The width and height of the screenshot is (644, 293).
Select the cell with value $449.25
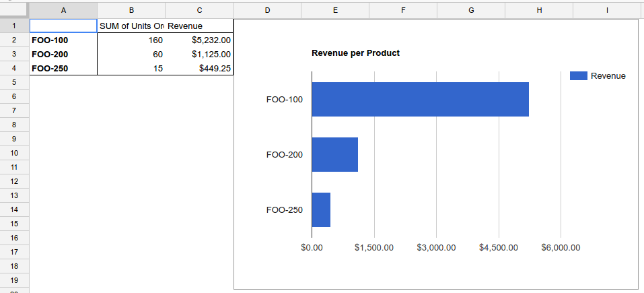coord(199,68)
